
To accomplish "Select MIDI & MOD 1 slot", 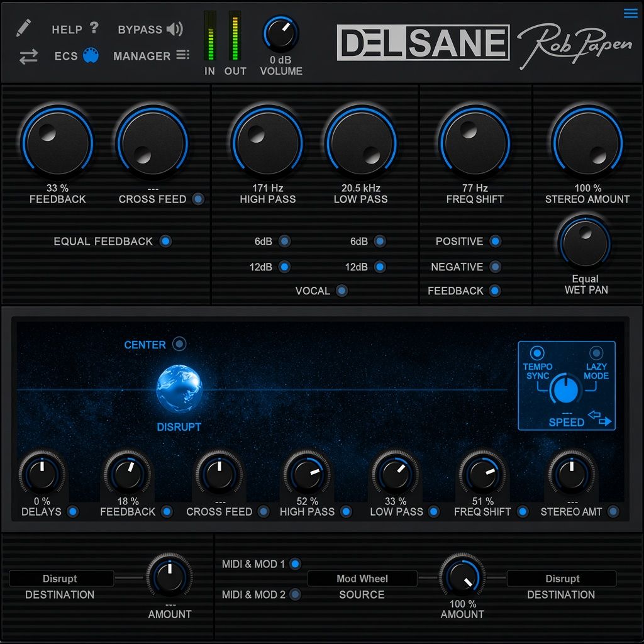I will pos(295,564).
